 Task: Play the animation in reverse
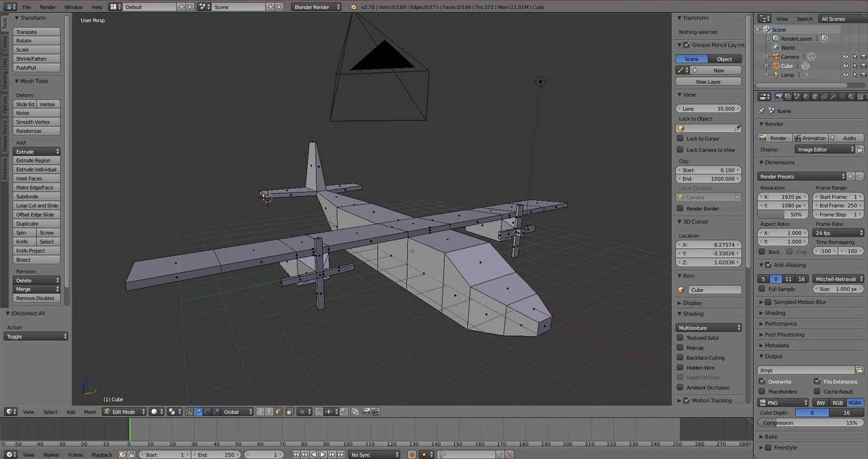(314, 455)
